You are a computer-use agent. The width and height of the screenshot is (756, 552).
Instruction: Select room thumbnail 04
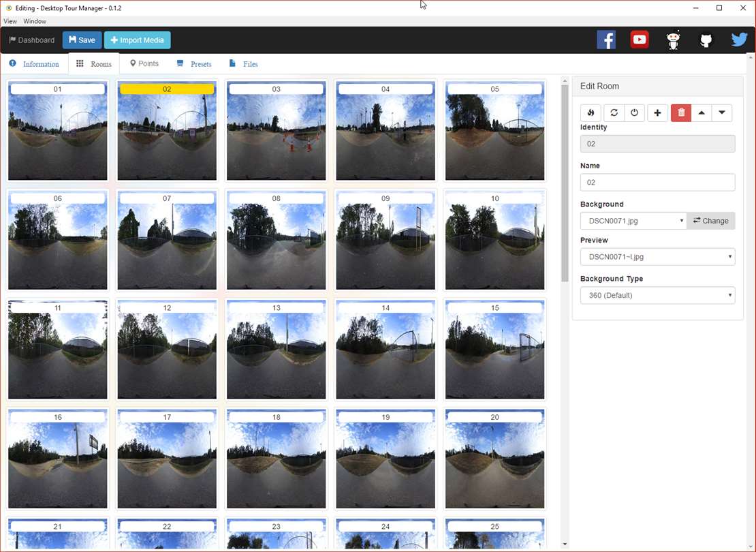385,130
